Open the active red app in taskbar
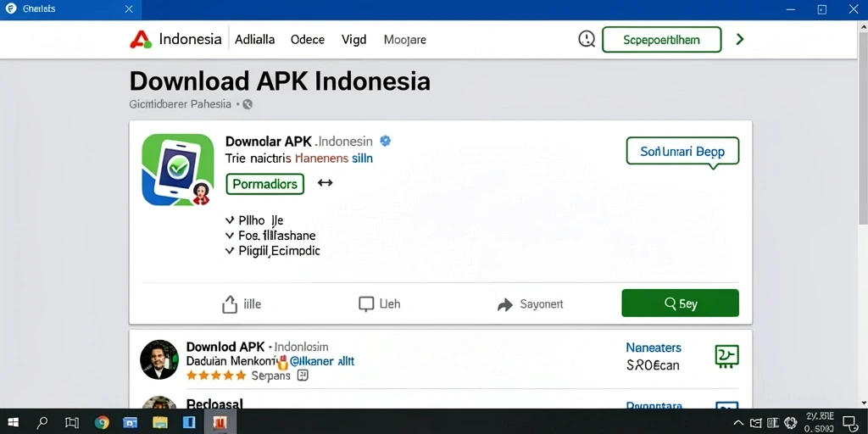Image resolution: width=868 pixels, height=434 pixels. [x=220, y=422]
